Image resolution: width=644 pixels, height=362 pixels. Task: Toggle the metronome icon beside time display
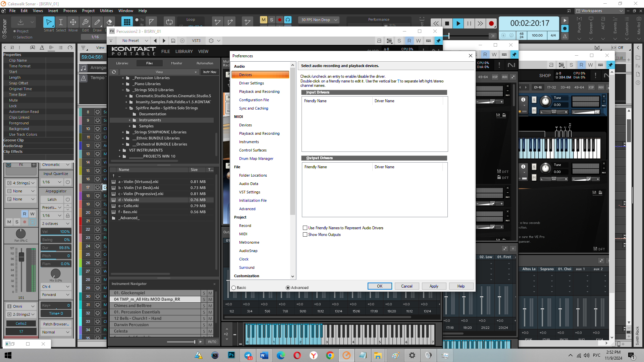[565, 36]
